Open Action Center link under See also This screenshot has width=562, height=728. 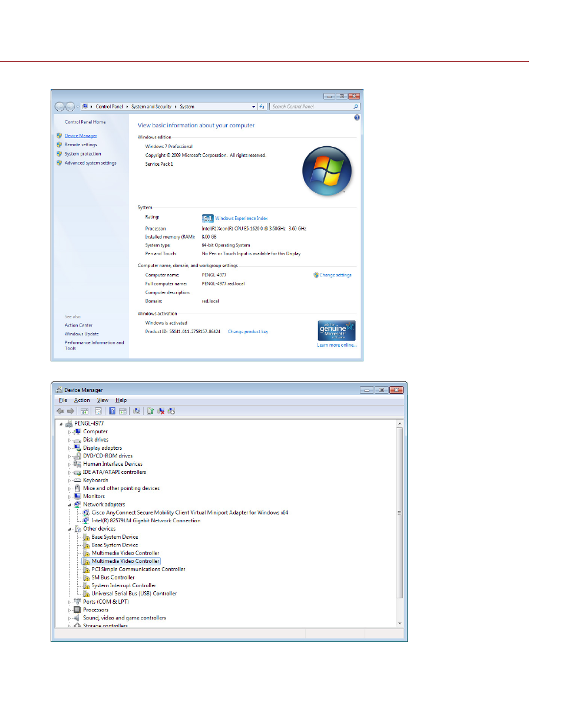click(78, 325)
